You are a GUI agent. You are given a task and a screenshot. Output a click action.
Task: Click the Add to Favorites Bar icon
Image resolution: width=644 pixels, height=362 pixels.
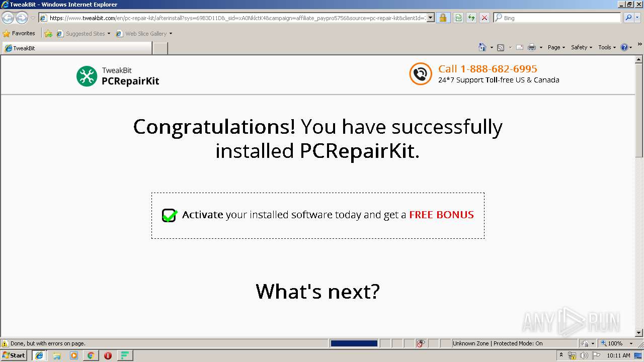point(48,34)
